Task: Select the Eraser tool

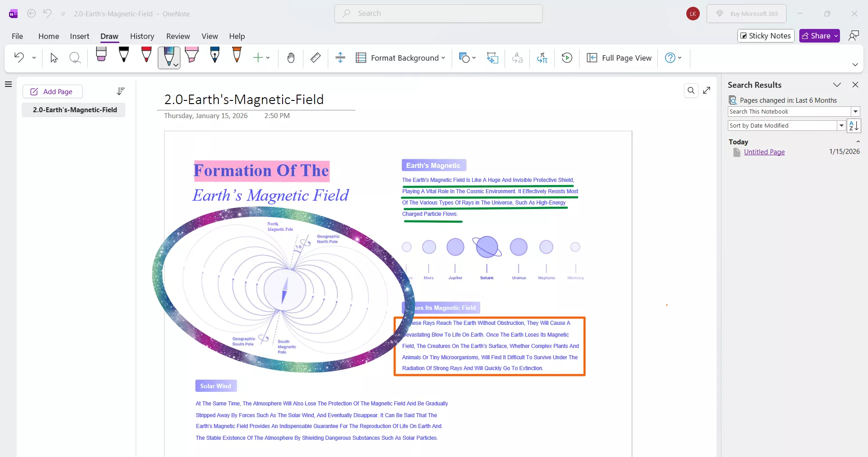Action: point(101,58)
